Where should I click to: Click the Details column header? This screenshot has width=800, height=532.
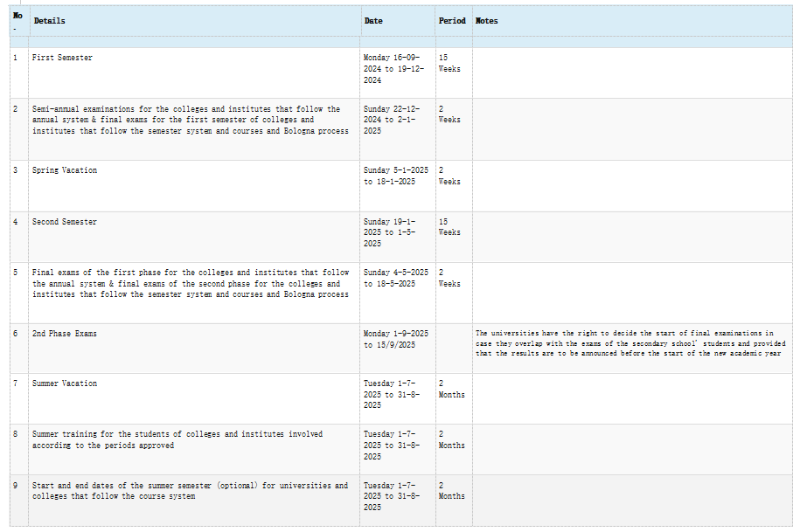(x=49, y=21)
